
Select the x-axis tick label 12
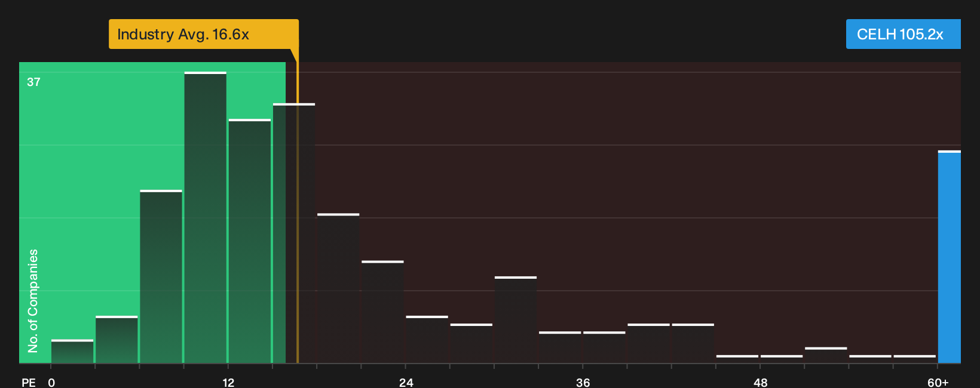(x=228, y=383)
